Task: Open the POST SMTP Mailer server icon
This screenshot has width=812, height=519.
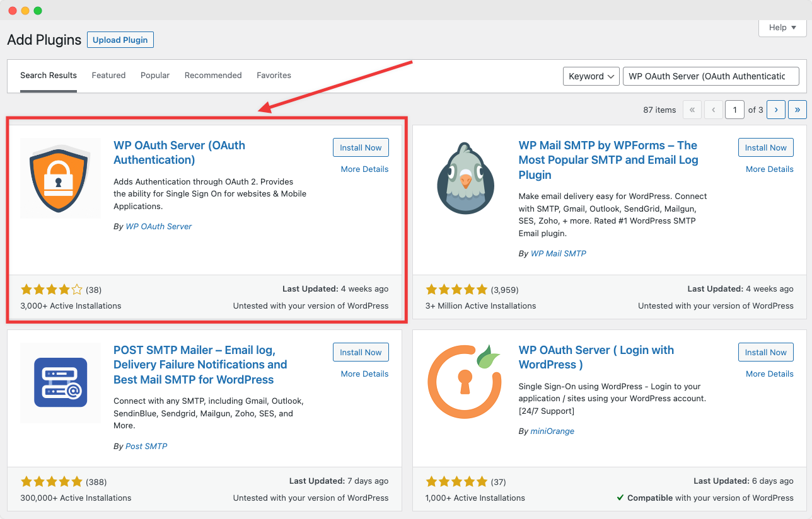Action: [61, 383]
